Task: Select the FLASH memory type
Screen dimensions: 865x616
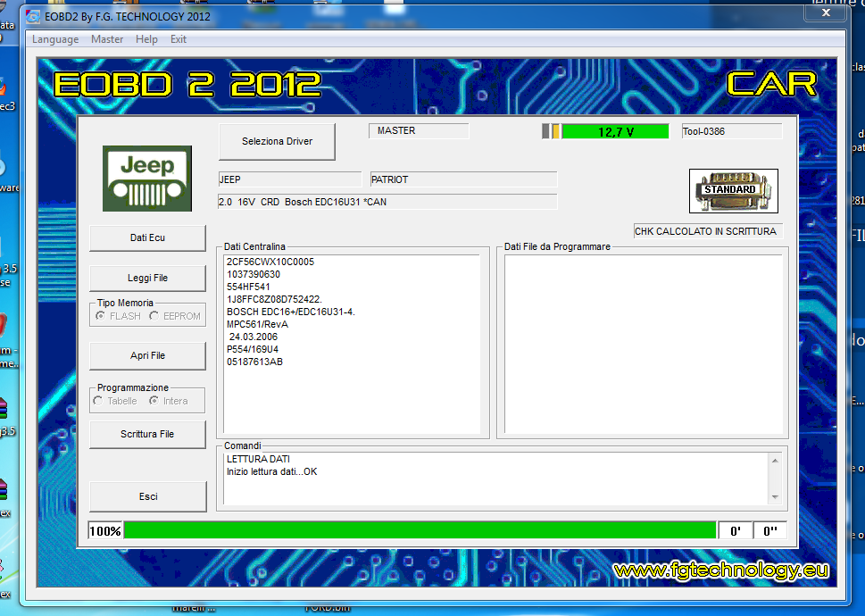Action: [100, 316]
